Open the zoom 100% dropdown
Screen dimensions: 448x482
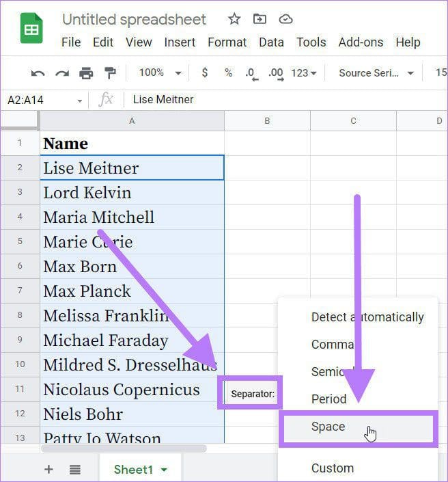(x=160, y=73)
